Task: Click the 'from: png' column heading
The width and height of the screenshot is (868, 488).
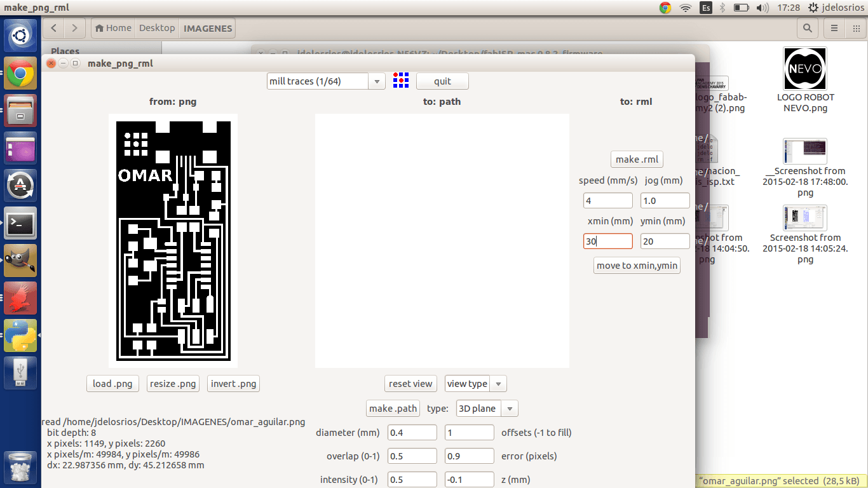Action: point(173,102)
